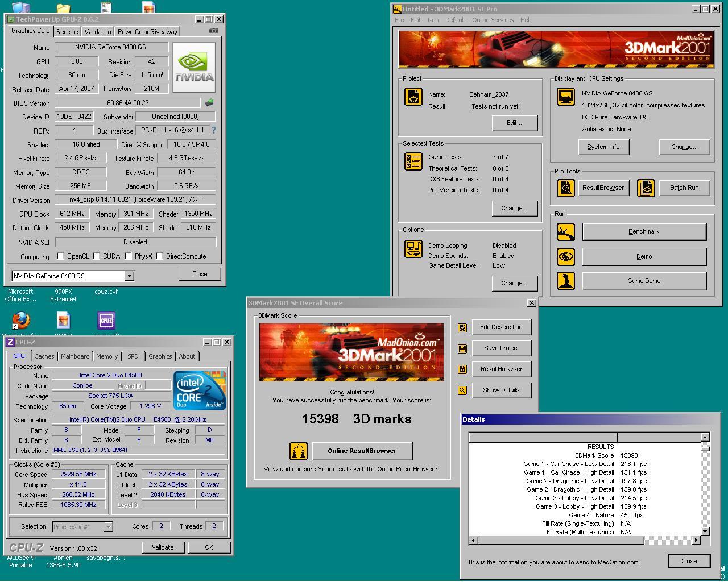Open the NVIDIA GeForce 8400 GS dropdown

pyautogui.click(x=129, y=276)
